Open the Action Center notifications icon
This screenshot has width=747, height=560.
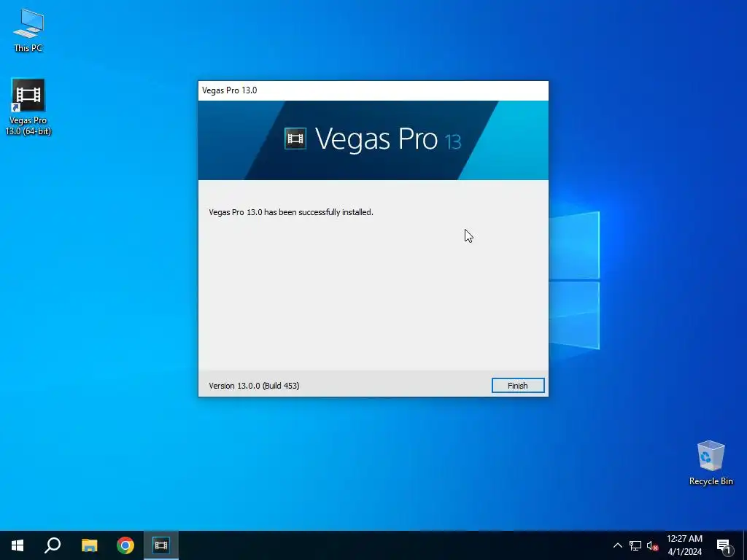point(724,545)
